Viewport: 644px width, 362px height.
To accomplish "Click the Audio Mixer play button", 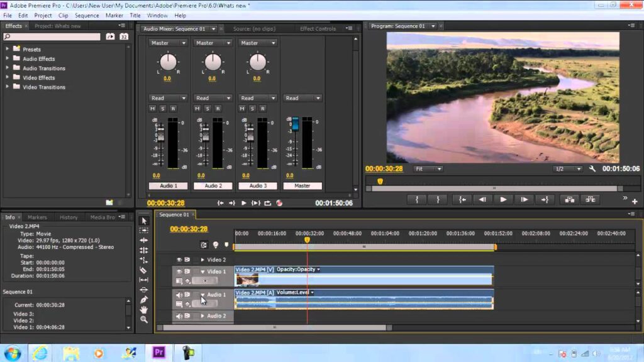I will click(x=243, y=203).
